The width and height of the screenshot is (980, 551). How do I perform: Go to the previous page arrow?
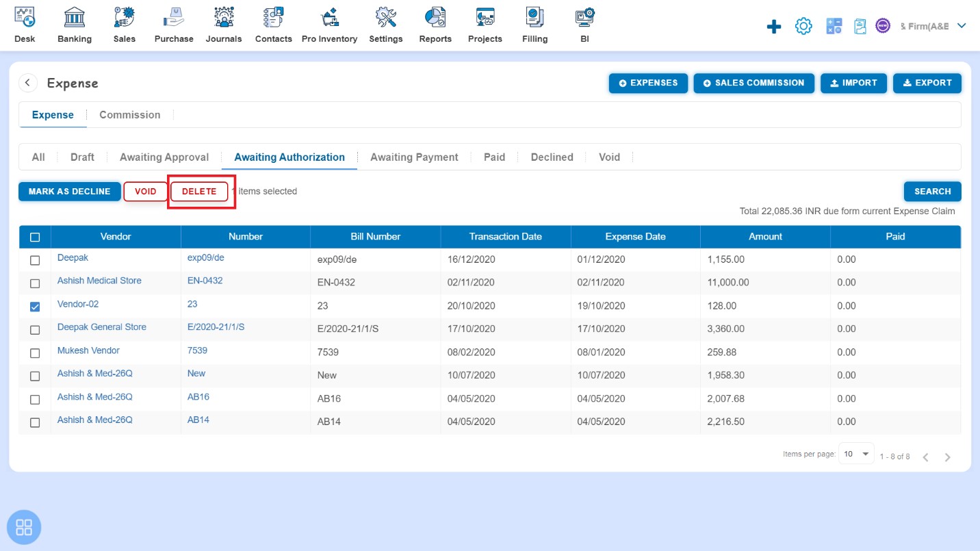(x=925, y=457)
